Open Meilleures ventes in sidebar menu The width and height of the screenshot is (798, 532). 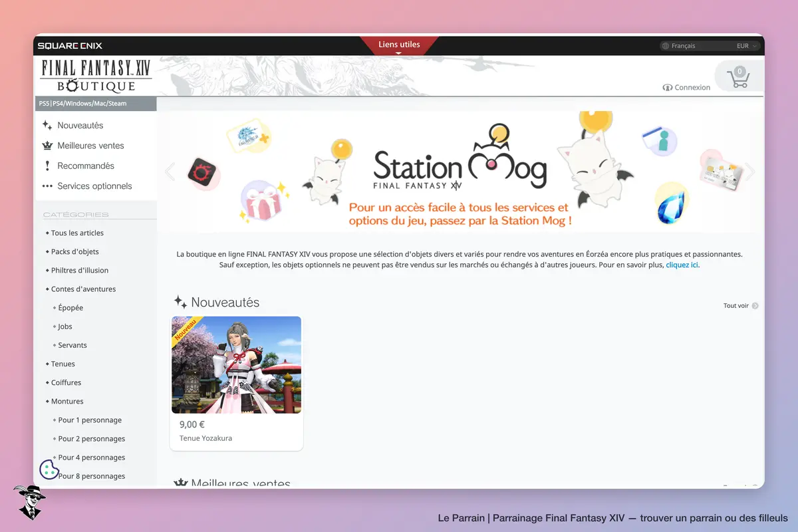90,146
